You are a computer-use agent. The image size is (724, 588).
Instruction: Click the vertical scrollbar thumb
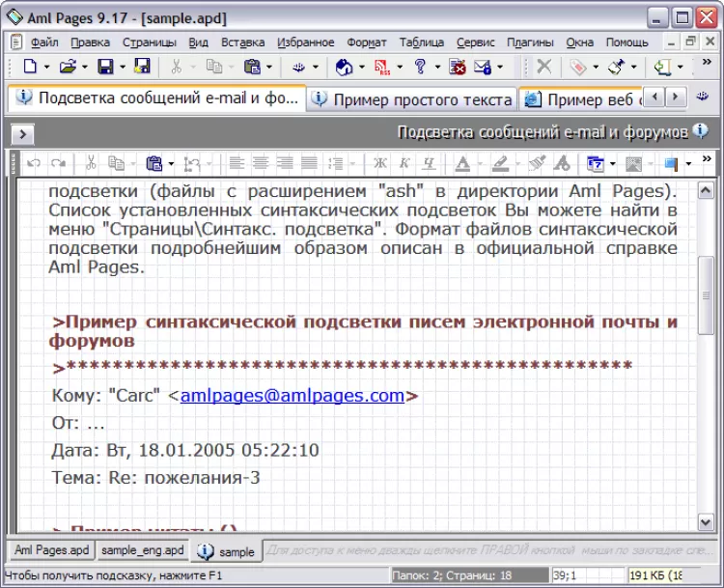coord(706,294)
